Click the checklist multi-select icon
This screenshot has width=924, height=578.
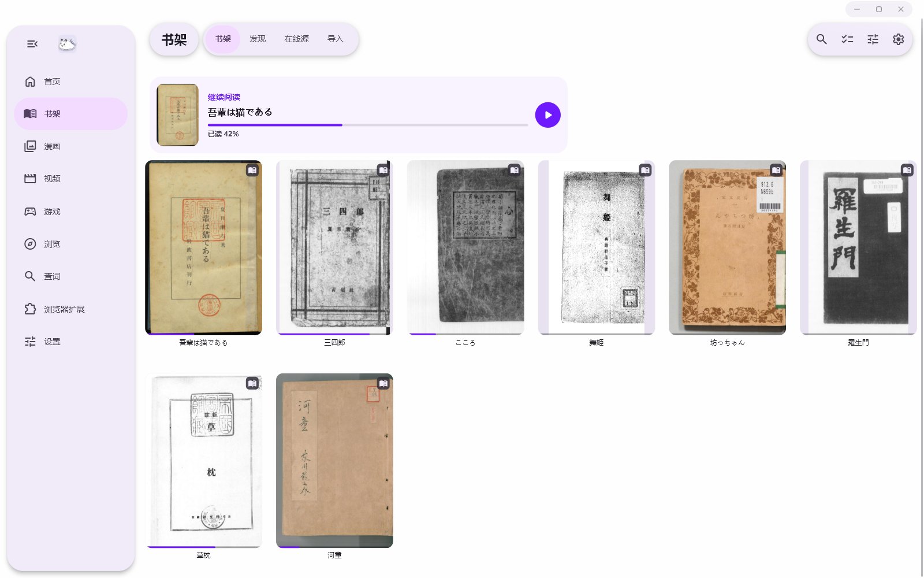847,39
